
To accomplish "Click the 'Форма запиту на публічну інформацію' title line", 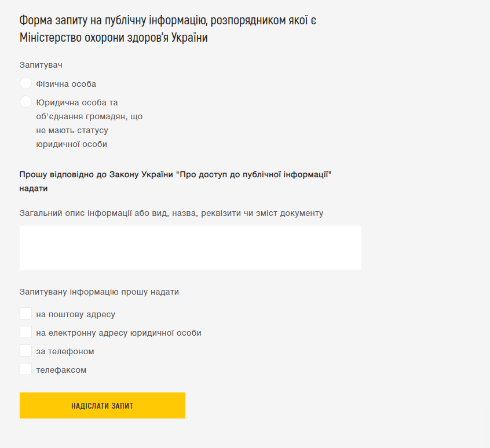I will (168, 20).
